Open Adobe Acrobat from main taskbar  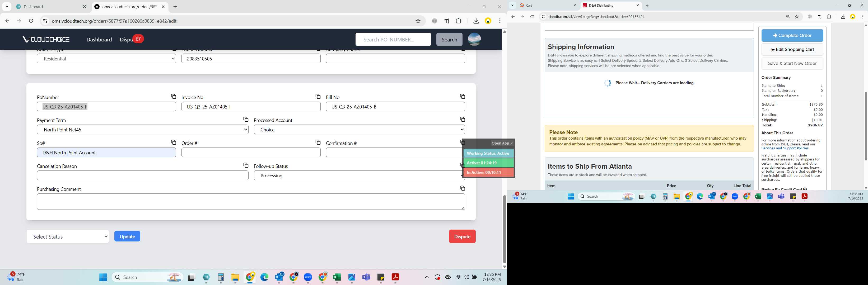395,277
